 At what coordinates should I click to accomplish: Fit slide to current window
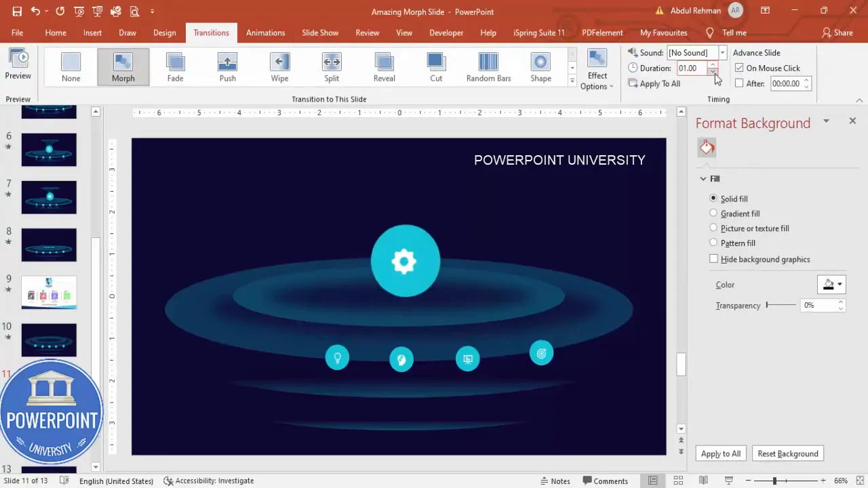coord(859,481)
